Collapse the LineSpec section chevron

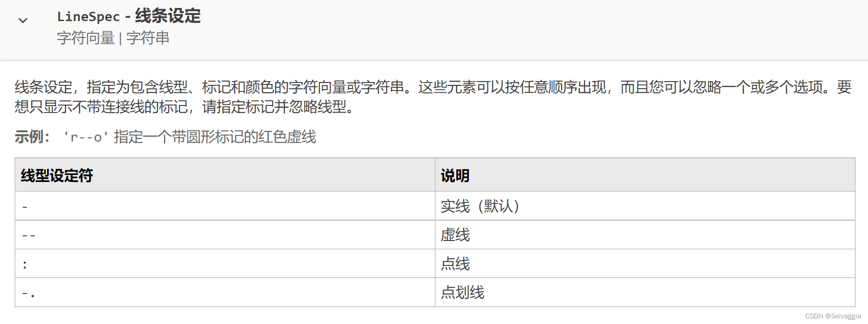pos(23,20)
